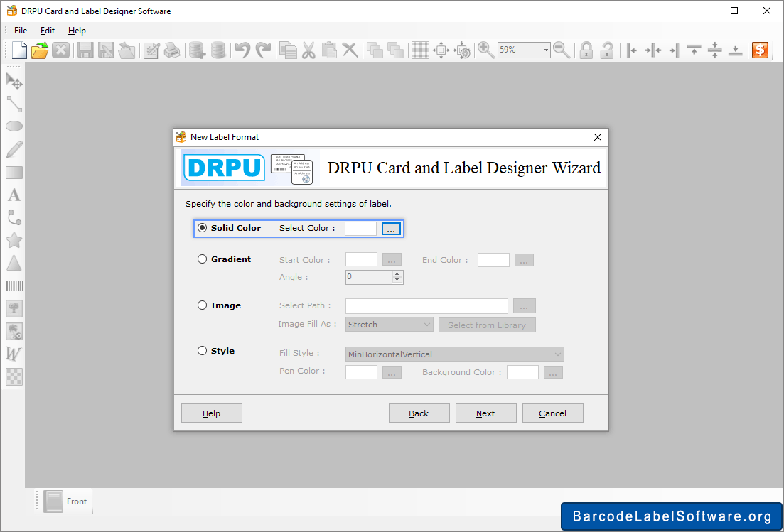The image size is (784, 532).
Task: Click the Cancel button
Action: click(x=552, y=413)
